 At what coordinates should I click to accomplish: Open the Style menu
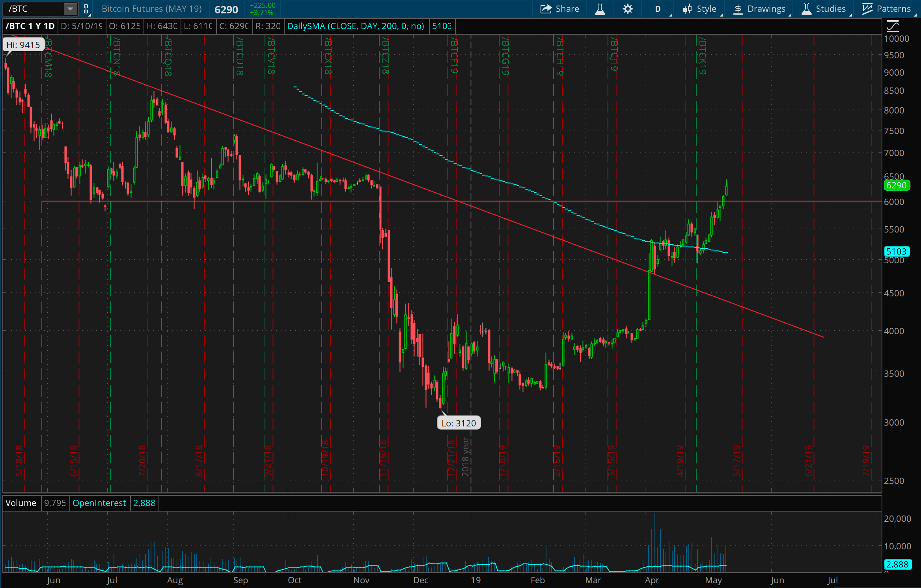[x=700, y=9]
